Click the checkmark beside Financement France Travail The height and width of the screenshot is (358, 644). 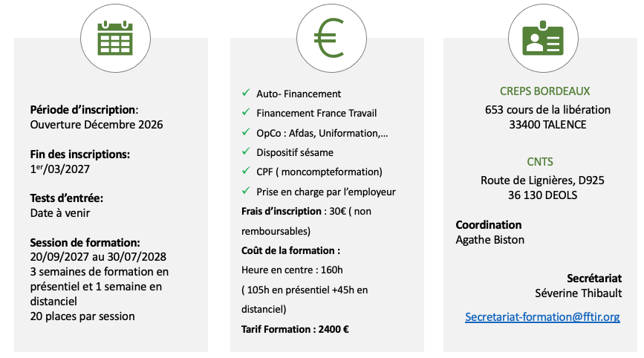coord(246,112)
